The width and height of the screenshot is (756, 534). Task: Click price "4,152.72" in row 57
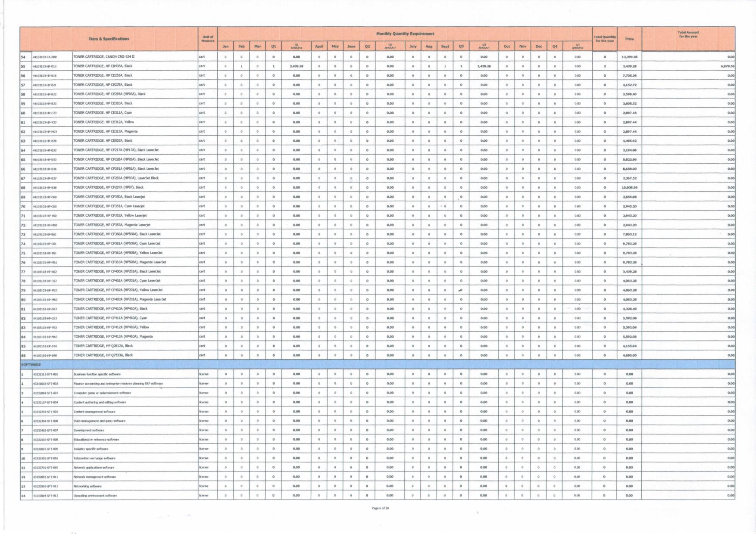click(x=629, y=85)
